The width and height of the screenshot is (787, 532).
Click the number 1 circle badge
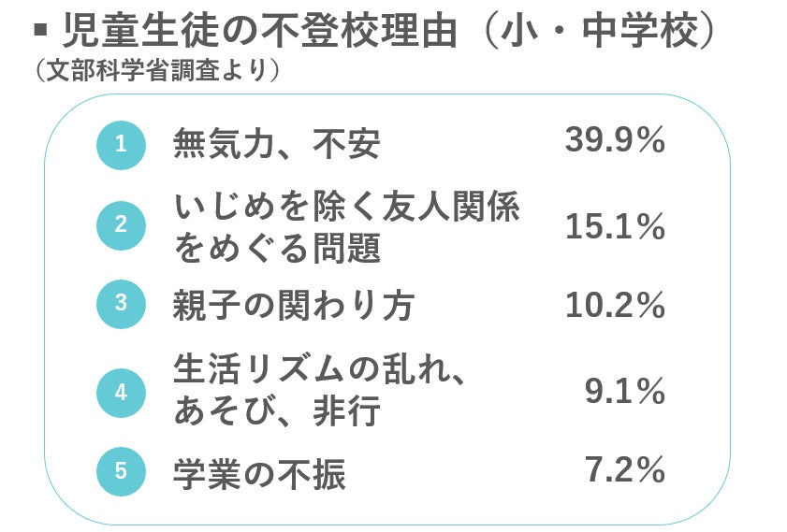121,144
